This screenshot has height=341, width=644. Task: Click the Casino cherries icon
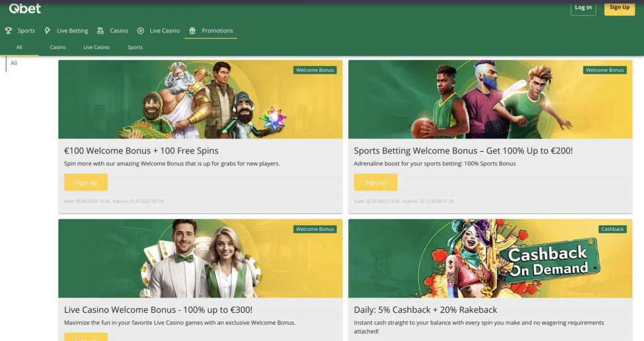click(101, 31)
